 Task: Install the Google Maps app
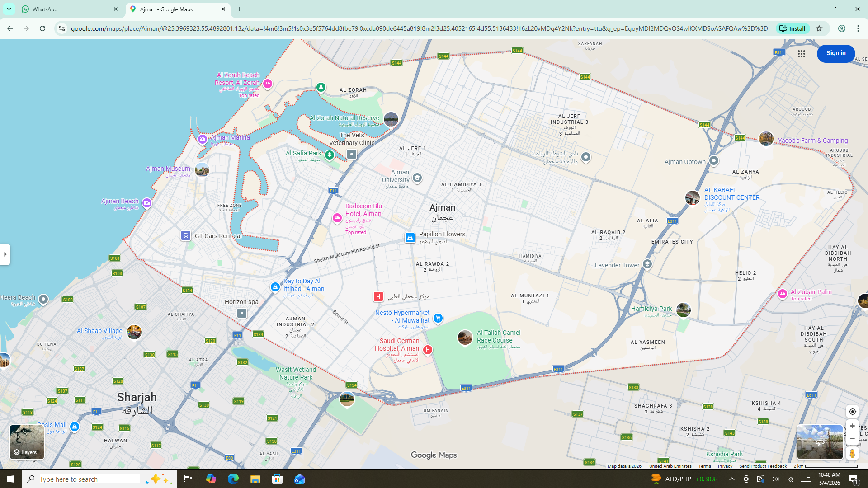tap(793, 28)
